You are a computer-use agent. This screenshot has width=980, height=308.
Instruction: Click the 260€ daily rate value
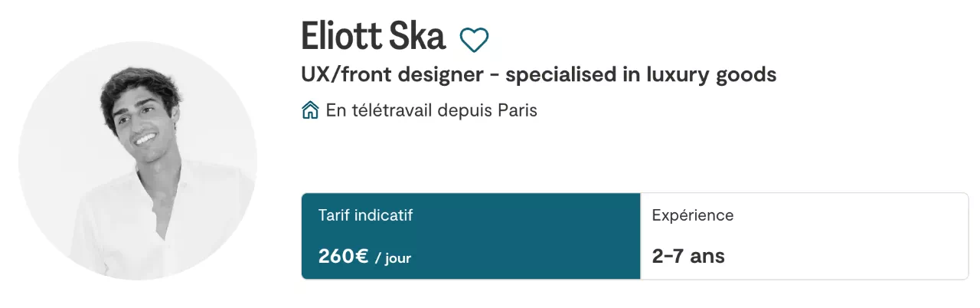tap(344, 256)
